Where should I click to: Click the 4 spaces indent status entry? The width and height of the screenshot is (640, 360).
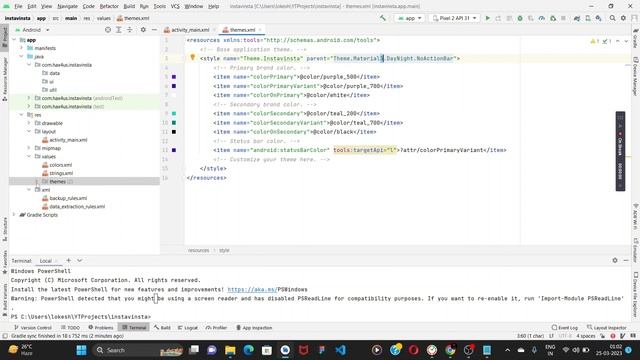pos(586,336)
